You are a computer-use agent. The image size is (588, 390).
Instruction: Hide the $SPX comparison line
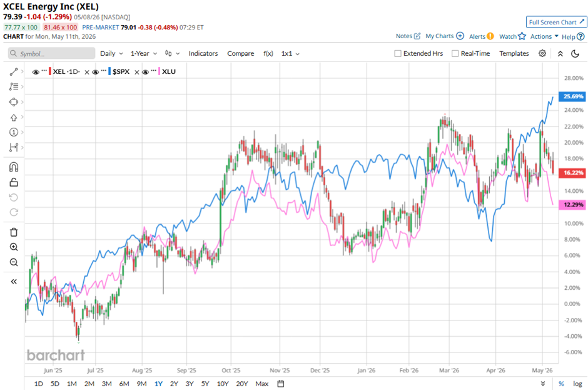(96, 72)
